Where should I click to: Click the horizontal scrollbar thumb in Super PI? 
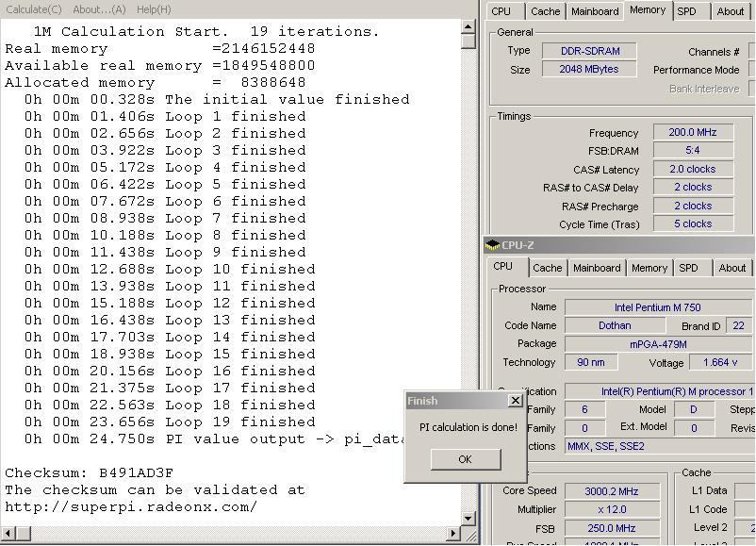(x=23, y=534)
